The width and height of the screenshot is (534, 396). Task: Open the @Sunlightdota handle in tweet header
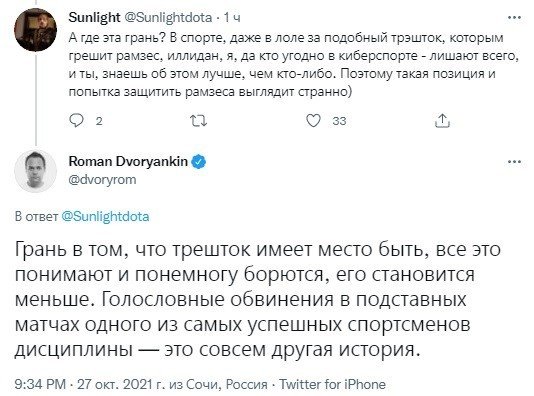[x=169, y=17]
